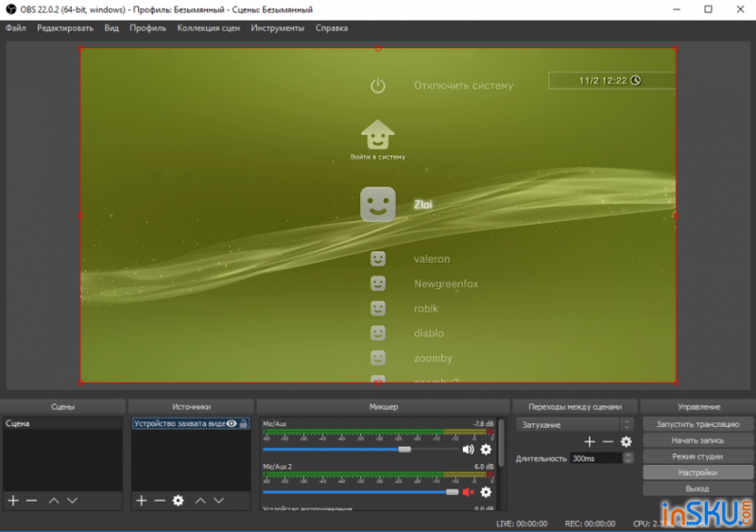
Task: Click the mixer panel scrollbar
Action: click(x=502, y=443)
